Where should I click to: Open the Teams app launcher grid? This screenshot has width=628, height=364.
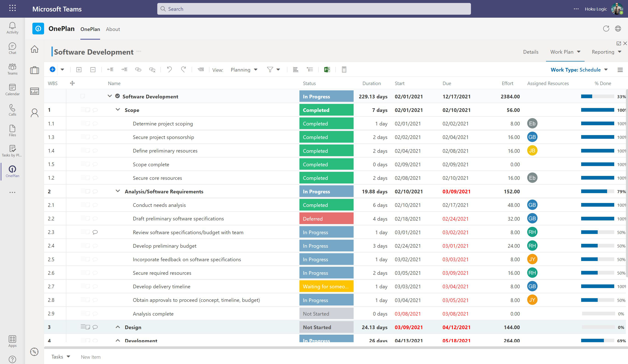(12, 8)
